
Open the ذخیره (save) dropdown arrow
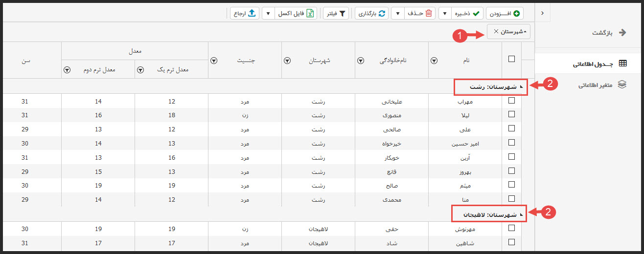(444, 13)
